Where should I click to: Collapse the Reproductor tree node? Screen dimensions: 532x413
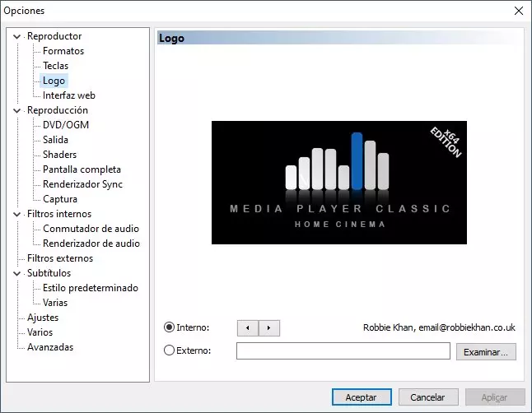16,36
